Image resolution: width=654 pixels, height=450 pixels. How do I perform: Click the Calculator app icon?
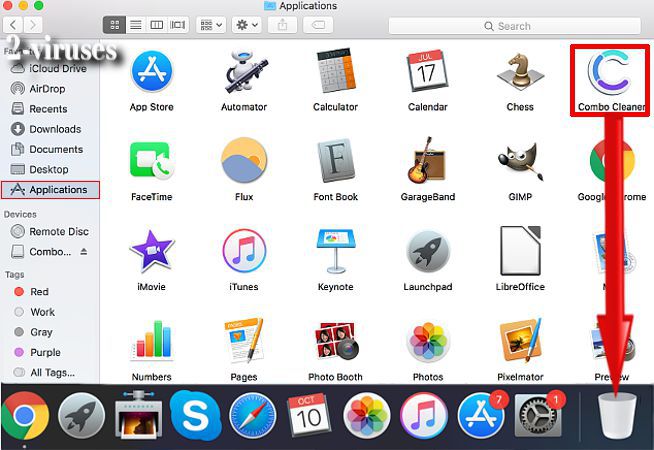tap(336, 72)
